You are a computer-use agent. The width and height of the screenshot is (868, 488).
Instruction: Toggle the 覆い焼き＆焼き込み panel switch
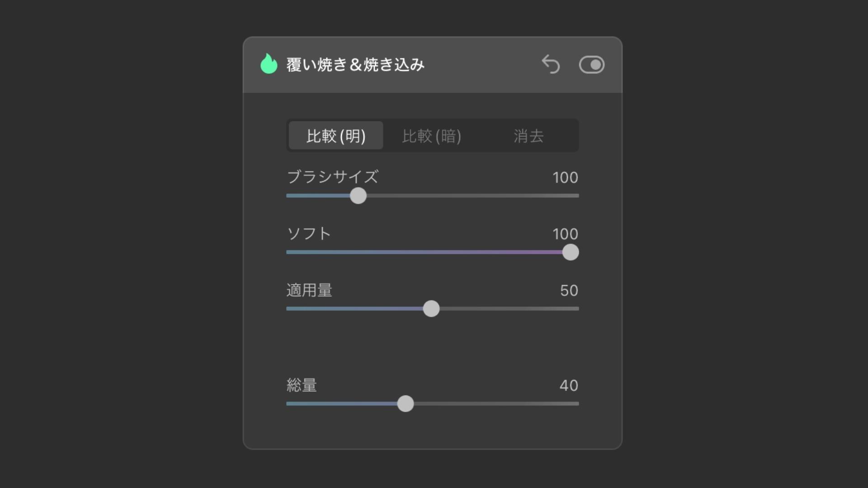click(591, 65)
